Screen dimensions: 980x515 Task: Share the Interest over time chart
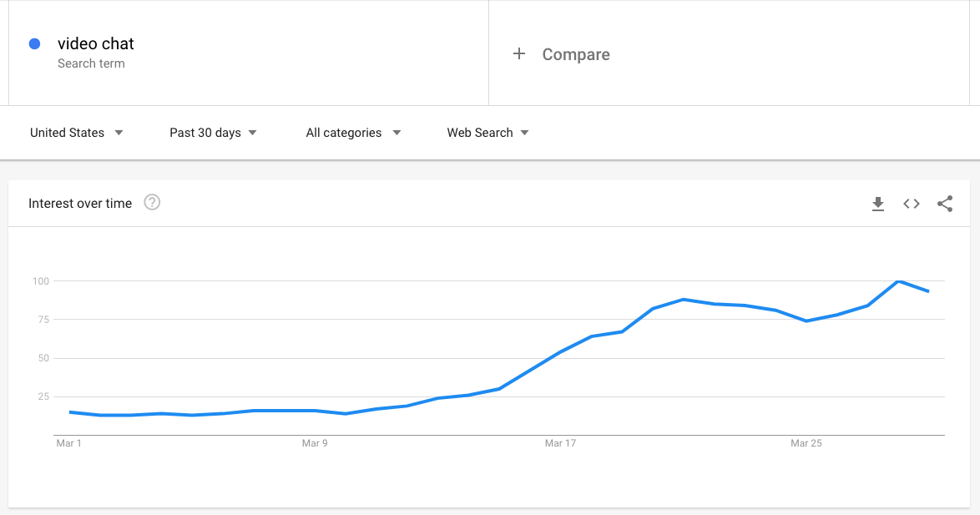coord(945,203)
